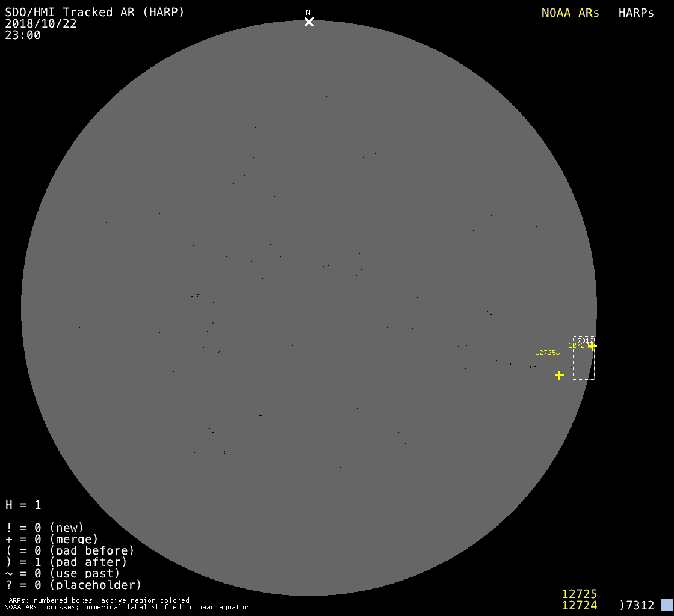Image resolution: width=674 pixels, height=616 pixels.
Task: Click the white 7312 label inside box
Action: pyautogui.click(x=586, y=340)
